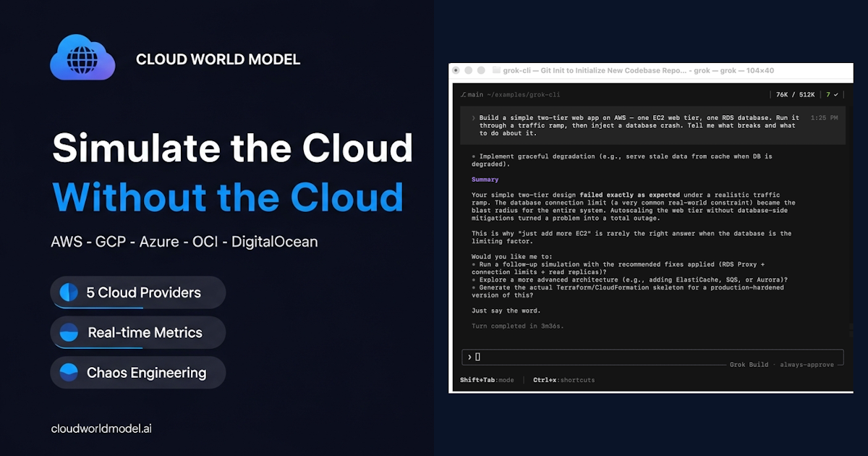Open the cloudworldmodel.ai link

pyautogui.click(x=101, y=428)
